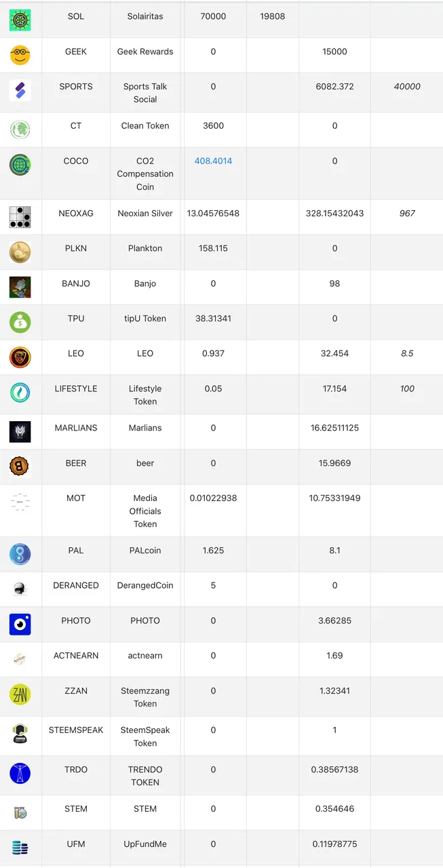
Task: Select the PLKN plankton icon
Action: tap(20, 252)
